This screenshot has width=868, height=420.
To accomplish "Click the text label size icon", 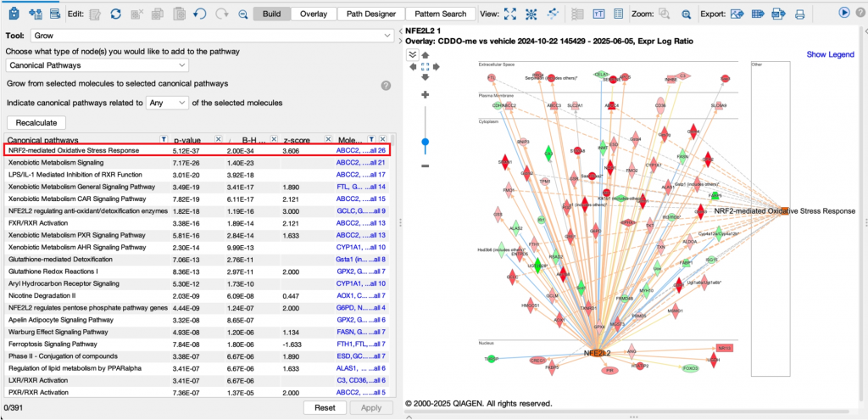I will pos(598,14).
